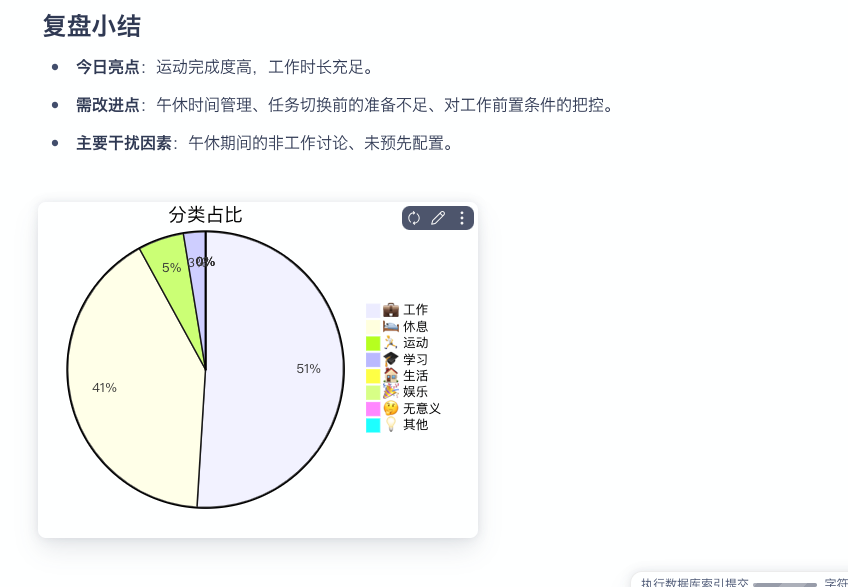Click the 复盘小结 heading

(x=92, y=27)
